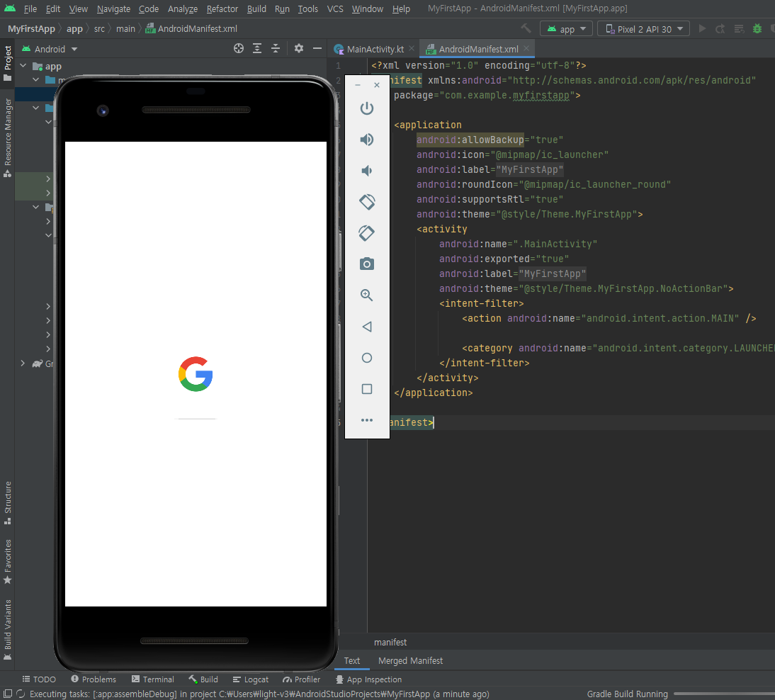Lower emulator volume with volume down icon
The width and height of the screenshot is (775, 700).
click(x=367, y=171)
